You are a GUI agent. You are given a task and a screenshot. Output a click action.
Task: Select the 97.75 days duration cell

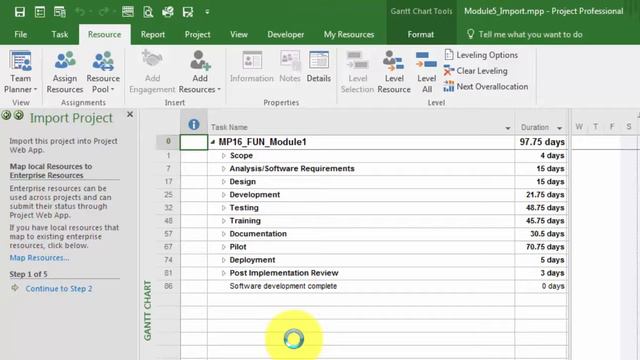(541, 142)
